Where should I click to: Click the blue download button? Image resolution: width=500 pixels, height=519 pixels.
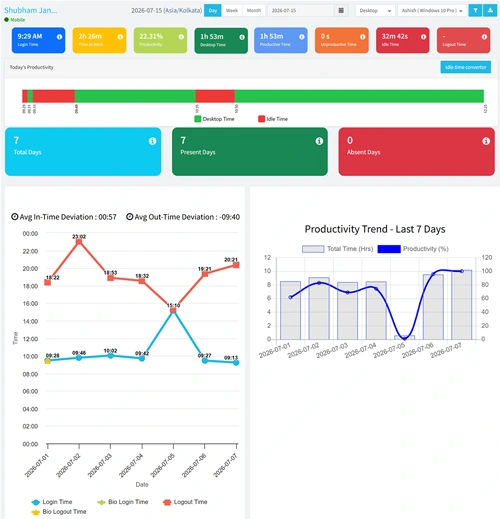tap(490, 10)
